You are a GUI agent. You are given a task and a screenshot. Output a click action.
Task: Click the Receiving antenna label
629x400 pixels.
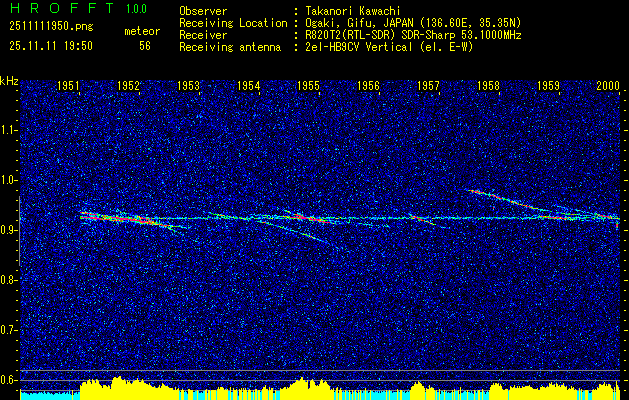230,47
